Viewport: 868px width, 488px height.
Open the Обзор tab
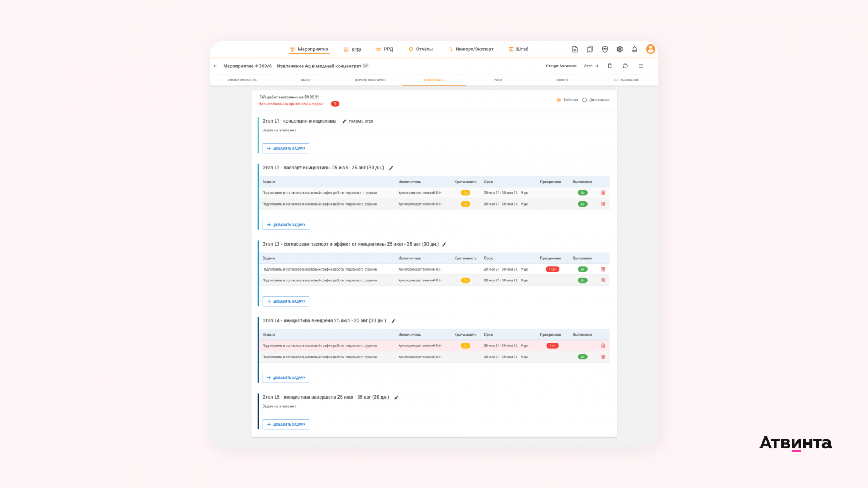(306, 80)
